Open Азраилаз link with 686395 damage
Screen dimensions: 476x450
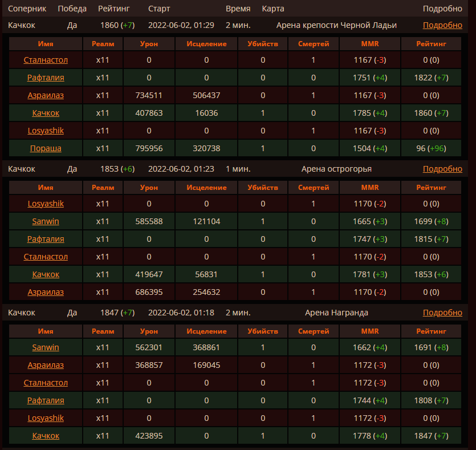46,292
